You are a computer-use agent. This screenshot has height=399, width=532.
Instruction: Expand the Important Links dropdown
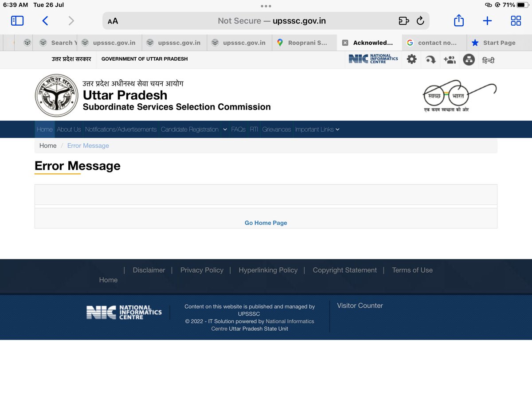[317, 129]
